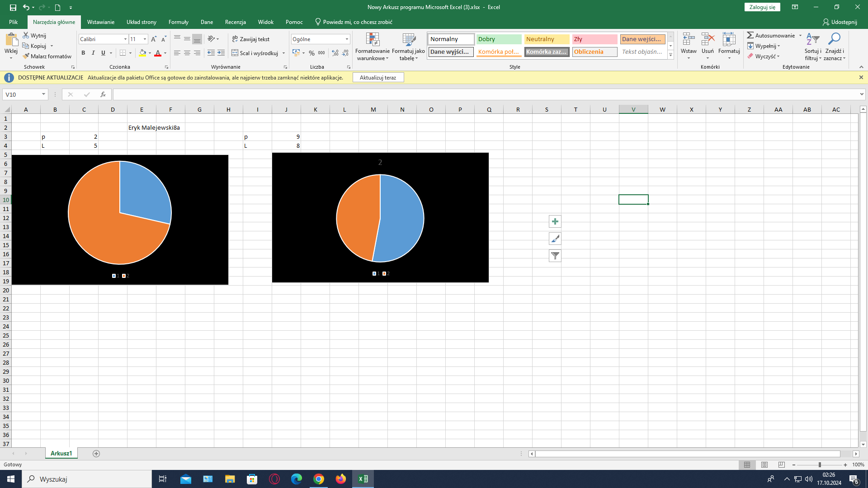This screenshot has width=868, height=488.
Task: Click the zoom slider handle
Action: [x=820, y=465]
